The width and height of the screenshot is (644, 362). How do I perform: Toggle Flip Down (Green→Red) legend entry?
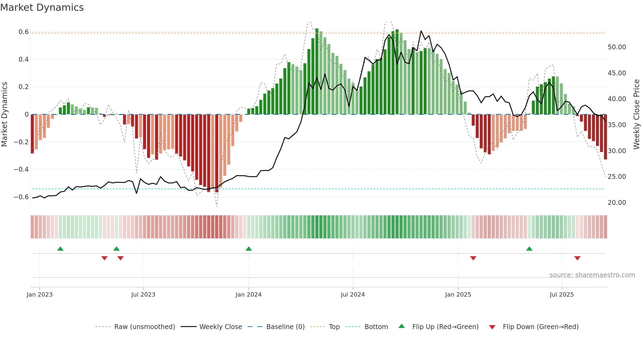pos(534,327)
